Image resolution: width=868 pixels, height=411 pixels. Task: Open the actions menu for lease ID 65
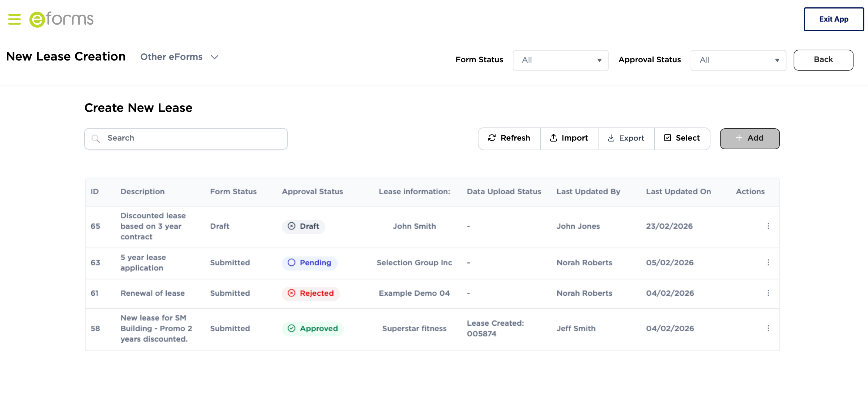point(769,226)
